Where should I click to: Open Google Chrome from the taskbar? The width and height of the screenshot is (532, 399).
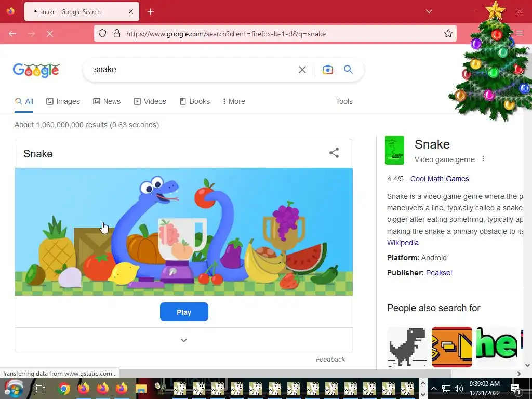[64, 389]
